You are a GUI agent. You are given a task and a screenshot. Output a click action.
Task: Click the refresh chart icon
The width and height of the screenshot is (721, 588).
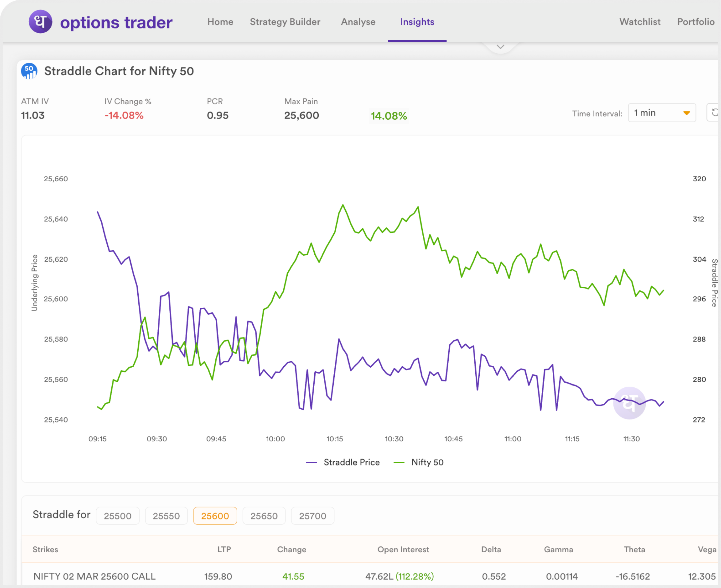[714, 113]
